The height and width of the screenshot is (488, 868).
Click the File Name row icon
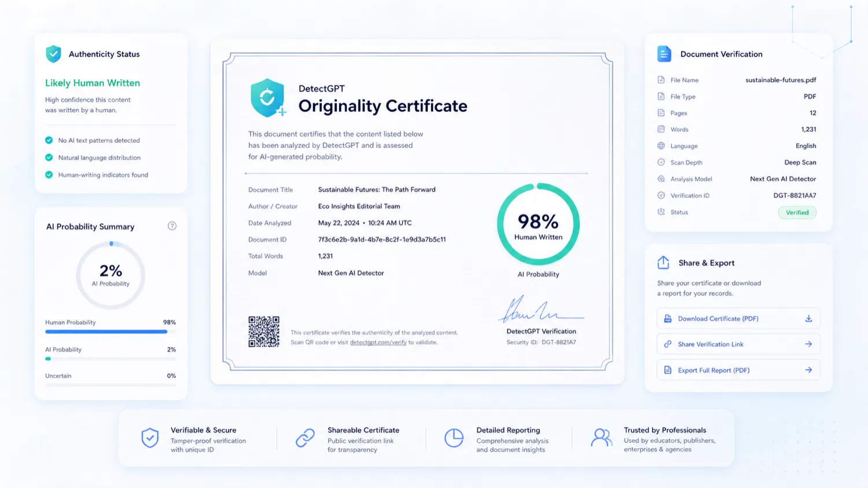coord(661,80)
